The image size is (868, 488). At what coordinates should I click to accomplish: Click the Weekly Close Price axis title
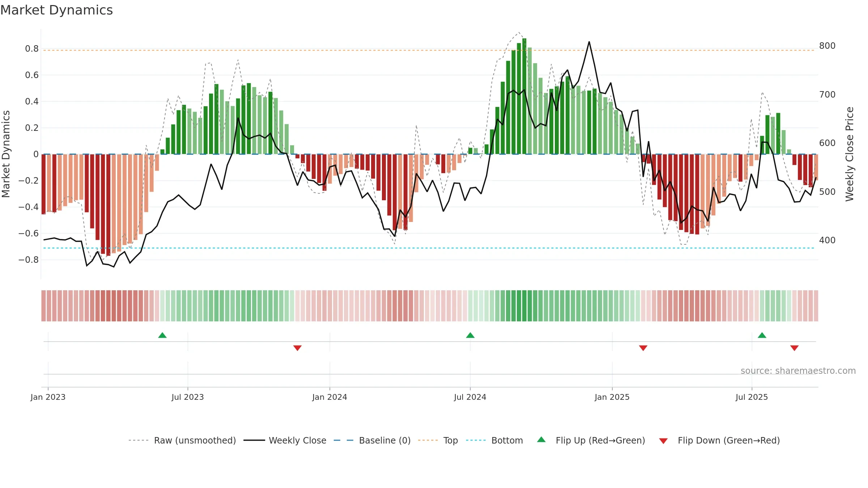pyautogui.click(x=850, y=154)
